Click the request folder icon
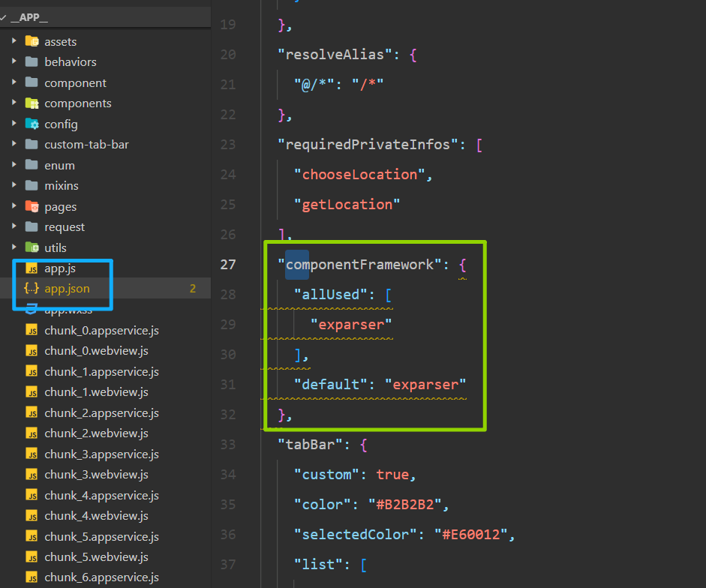706x588 pixels. [32, 226]
